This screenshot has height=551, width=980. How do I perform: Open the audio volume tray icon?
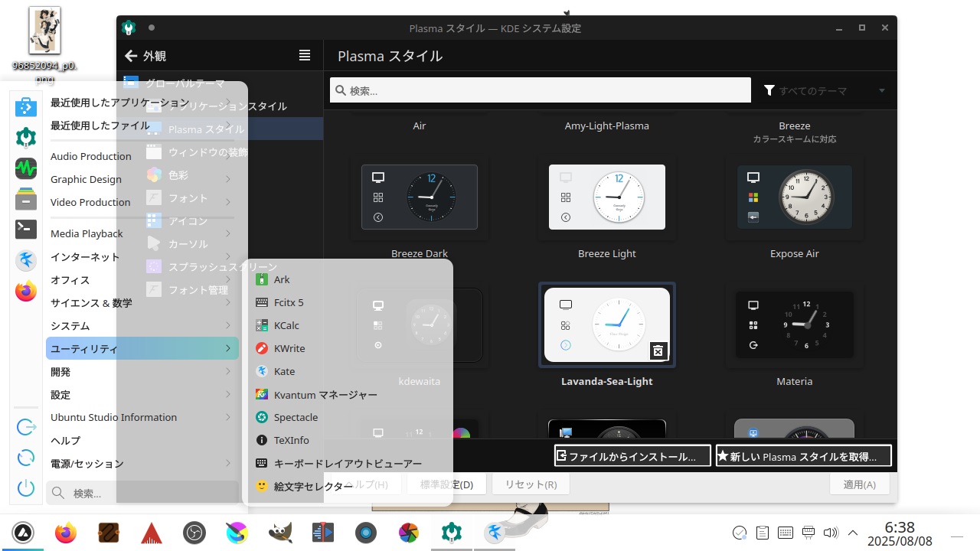[x=830, y=533]
